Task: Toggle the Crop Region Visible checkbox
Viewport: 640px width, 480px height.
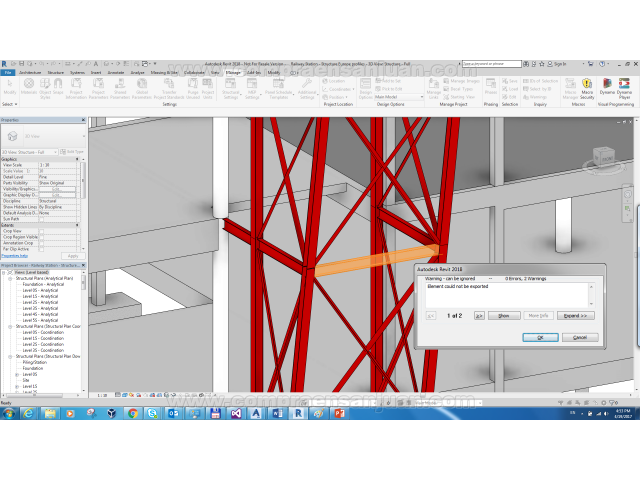Action: (41, 237)
